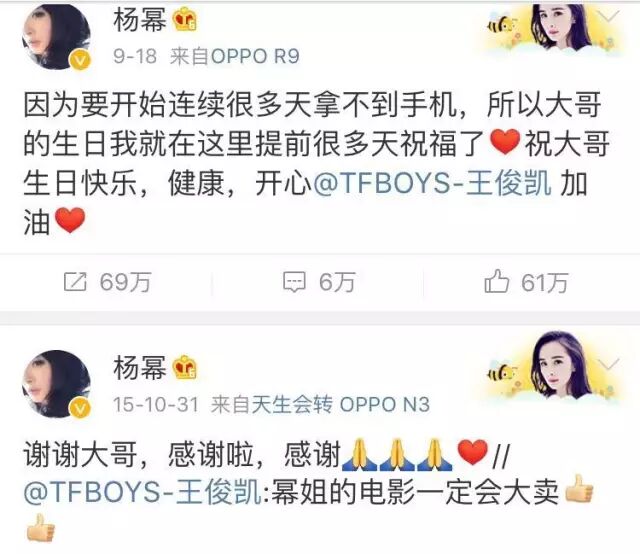The image size is (640, 554).
Task: Open the first post text about 大哥的生日
Action: tap(316, 163)
